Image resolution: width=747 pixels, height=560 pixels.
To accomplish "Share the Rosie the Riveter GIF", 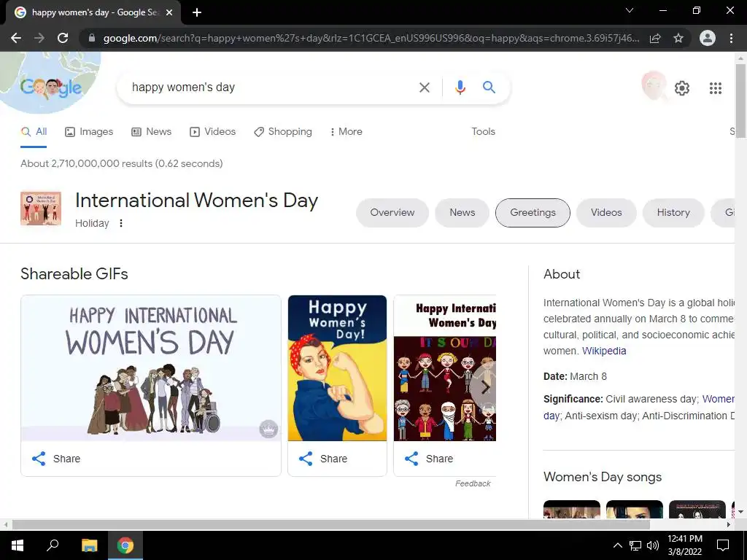I will (x=323, y=459).
